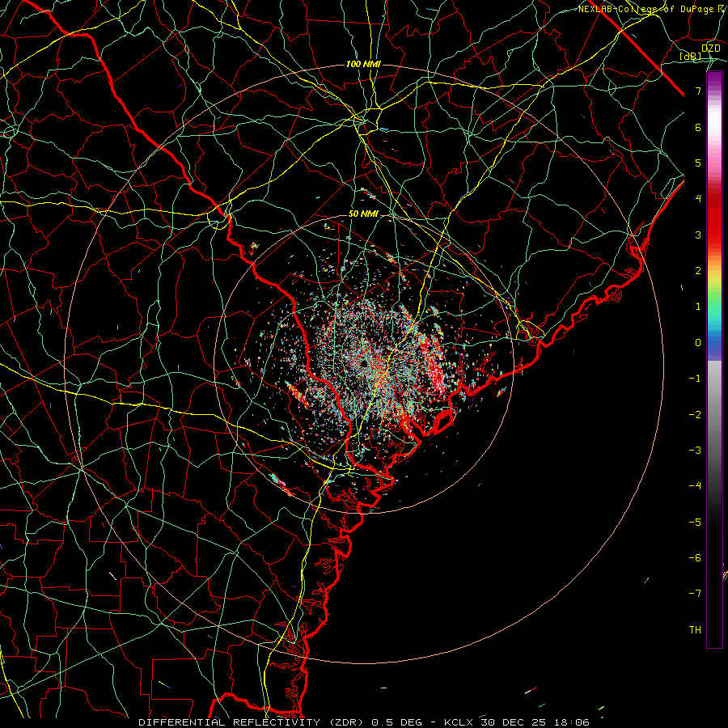The image size is (728, 728).
Task: Click the 1 value on the dB scale
Action: tap(698, 307)
